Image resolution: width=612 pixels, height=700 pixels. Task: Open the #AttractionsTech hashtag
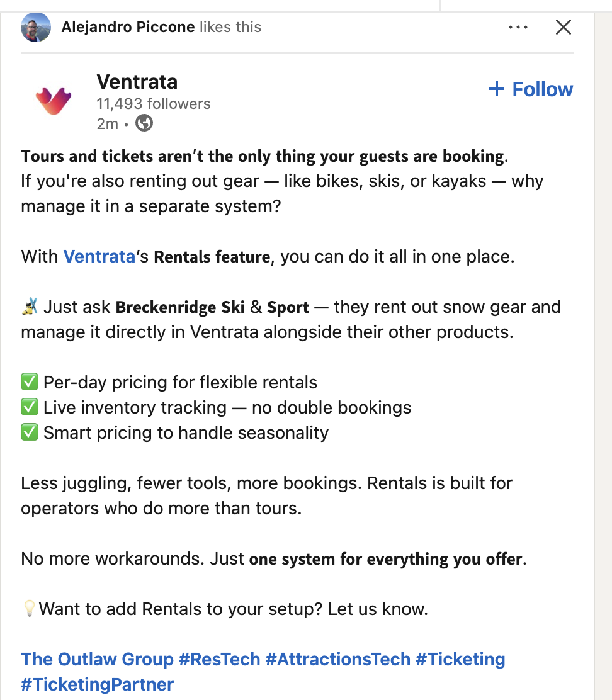coord(338,659)
